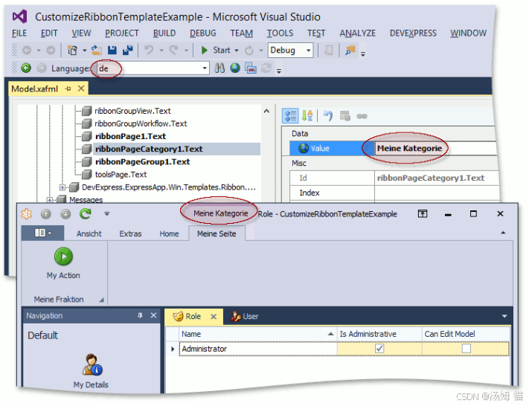Select ribbonPageGroup1.Text tree node
Screen dimensions: 532x406
(x=143, y=162)
